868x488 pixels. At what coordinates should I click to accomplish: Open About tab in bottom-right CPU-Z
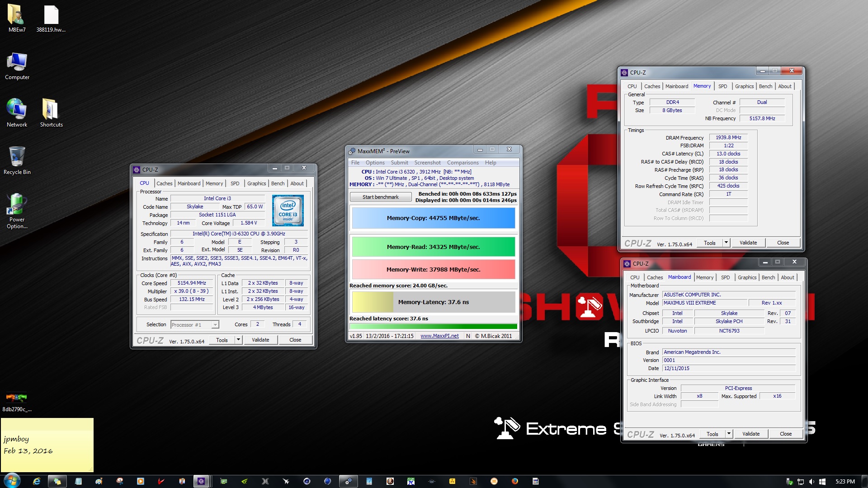788,277
